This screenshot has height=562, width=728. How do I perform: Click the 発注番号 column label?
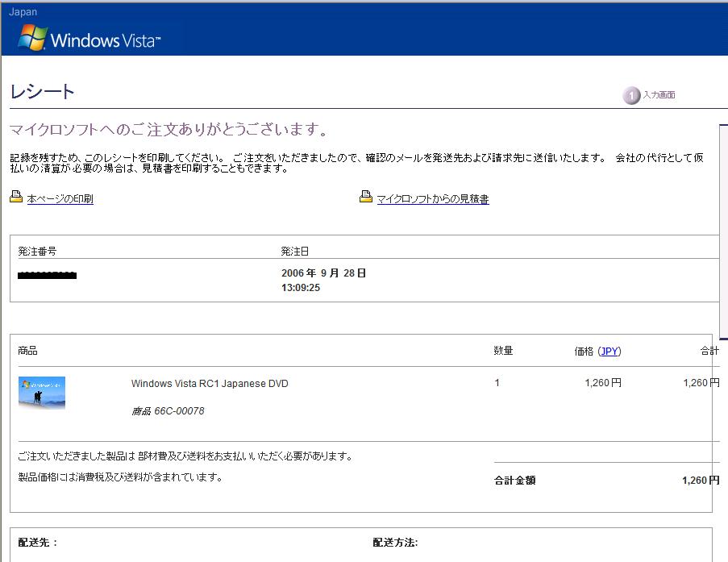(x=37, y=252)
